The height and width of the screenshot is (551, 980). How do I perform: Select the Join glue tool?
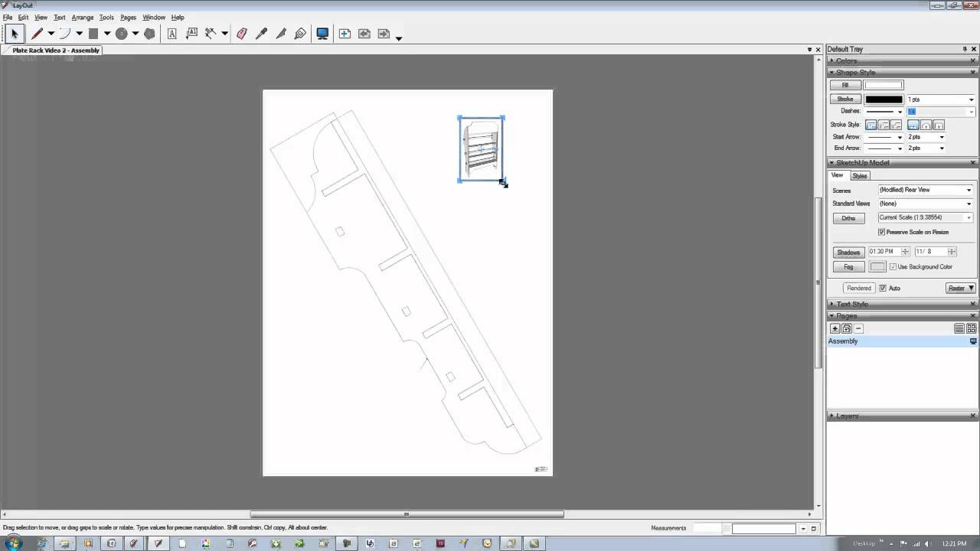coord(300,34)
